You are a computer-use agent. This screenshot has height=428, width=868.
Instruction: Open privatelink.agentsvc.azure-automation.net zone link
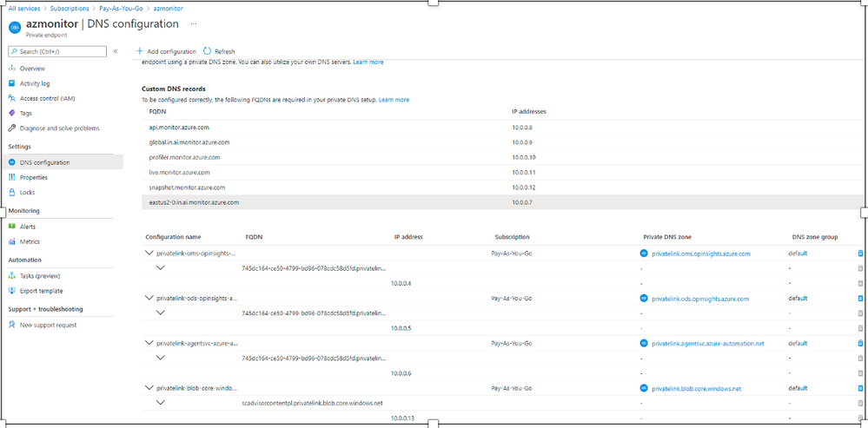707,344
